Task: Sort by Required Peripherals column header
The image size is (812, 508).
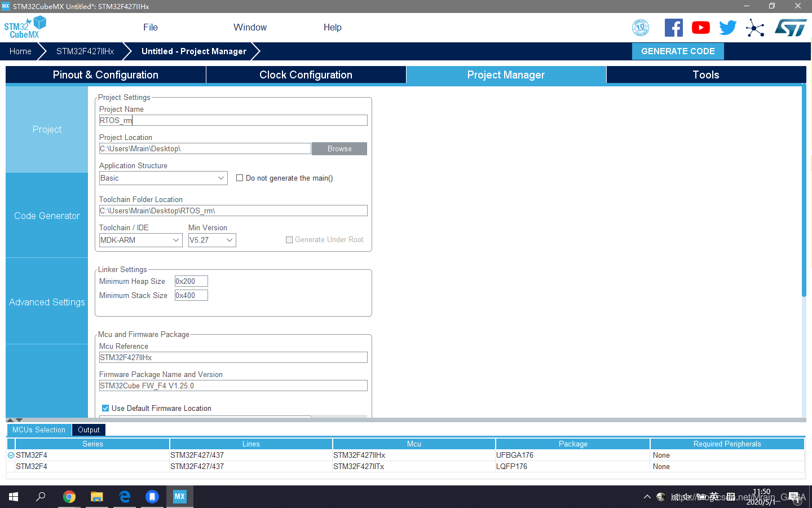Action: click(727, 444)
